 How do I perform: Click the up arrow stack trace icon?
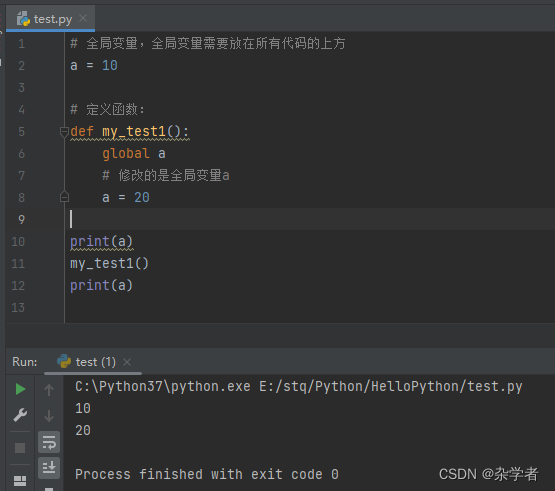(x=49, y=390)
